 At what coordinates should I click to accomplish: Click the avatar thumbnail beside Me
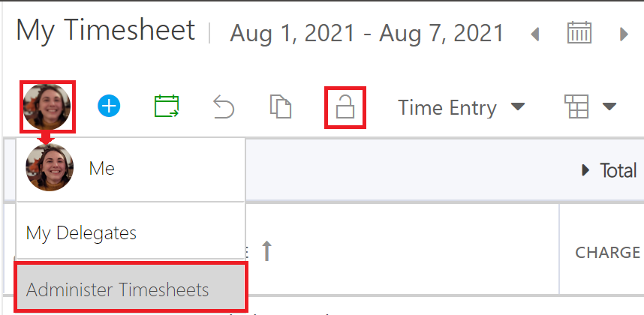(x=50, y=167)
